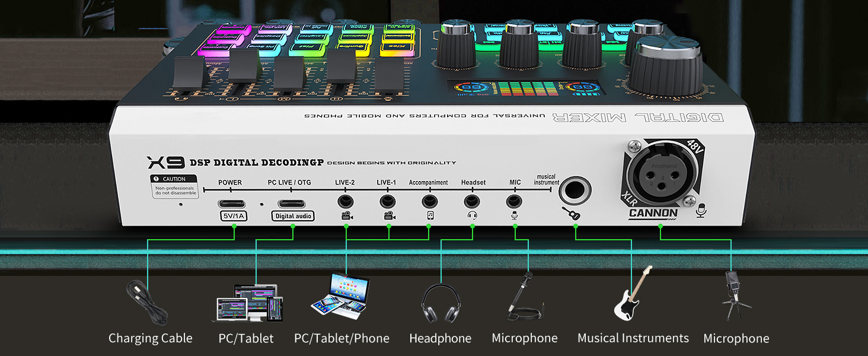This screenshot has height=356, width=868.
Task: Click the LIVE-2 audio jack
Action: point(346,202)
